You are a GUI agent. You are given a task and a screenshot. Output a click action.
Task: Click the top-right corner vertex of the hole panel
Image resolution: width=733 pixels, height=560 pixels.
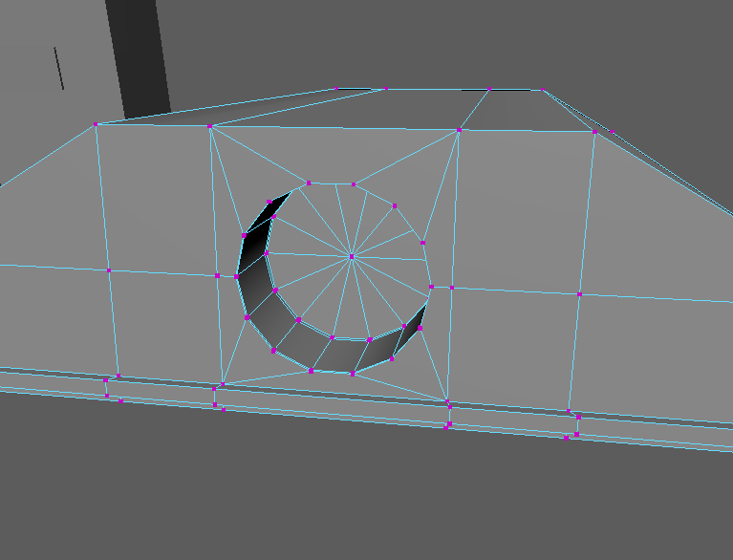click(459, 129)
